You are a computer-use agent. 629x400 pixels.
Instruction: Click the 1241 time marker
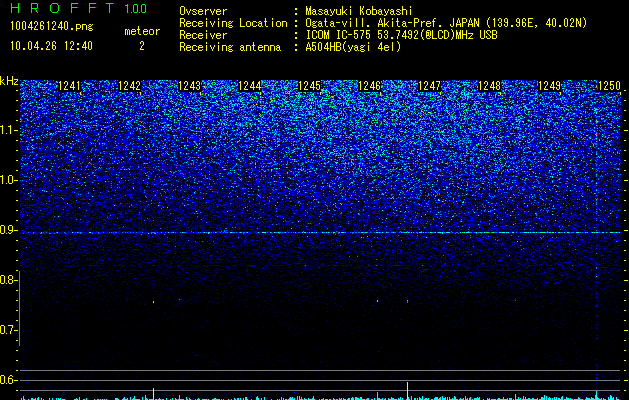(69, 86)
